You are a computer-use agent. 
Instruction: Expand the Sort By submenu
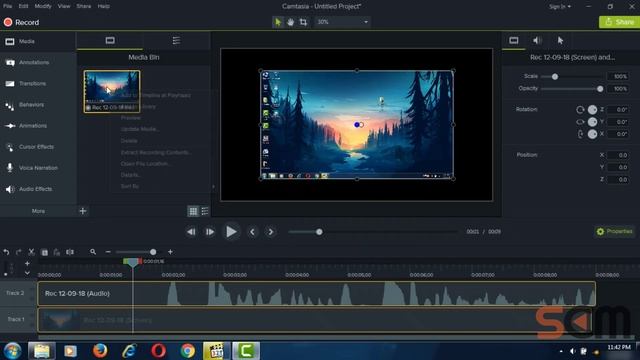[130, 186]
